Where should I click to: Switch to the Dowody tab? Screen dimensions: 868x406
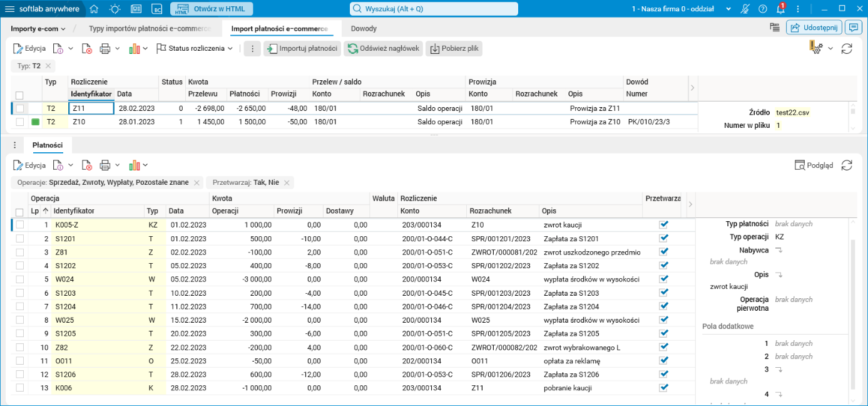(364, 28)
